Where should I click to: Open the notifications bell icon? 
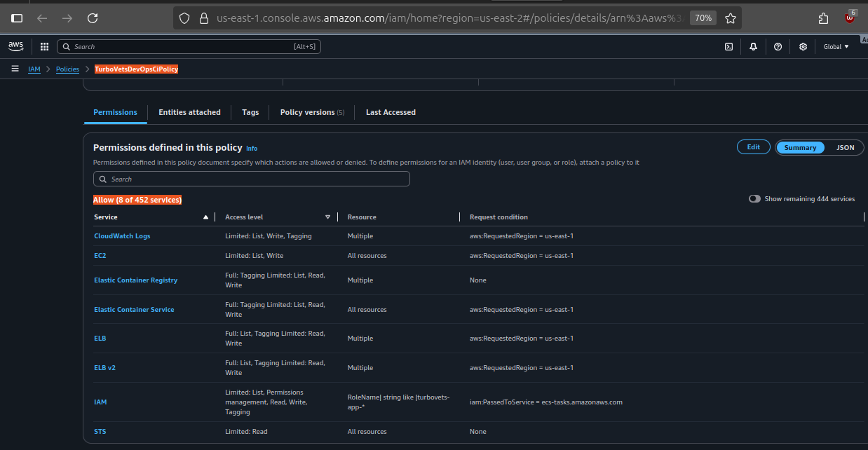[753, 46]
